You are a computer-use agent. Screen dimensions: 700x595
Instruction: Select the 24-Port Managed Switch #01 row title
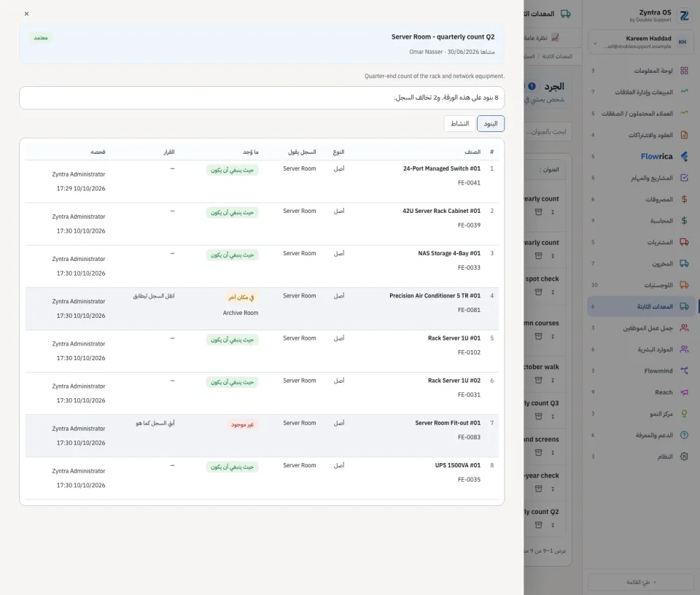(x=442, y=168)
